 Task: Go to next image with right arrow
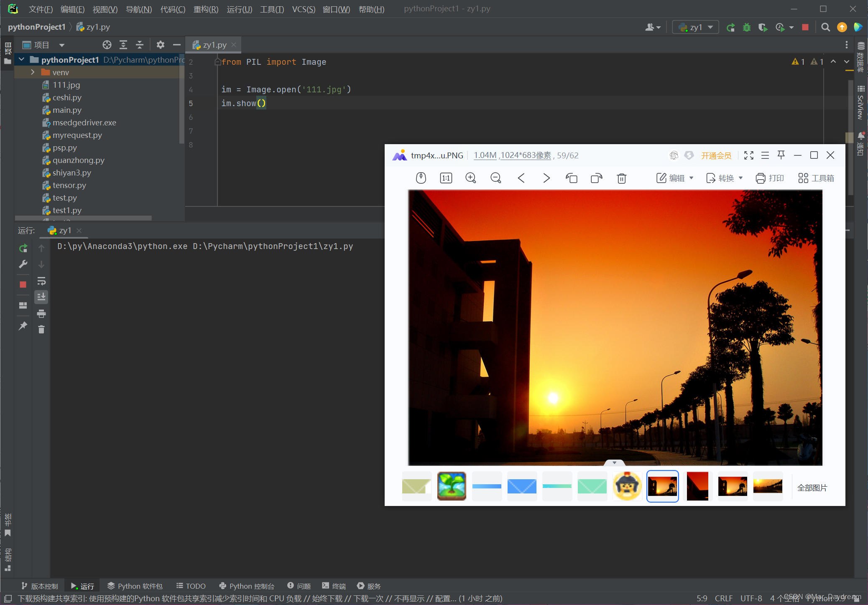(546, 178)
